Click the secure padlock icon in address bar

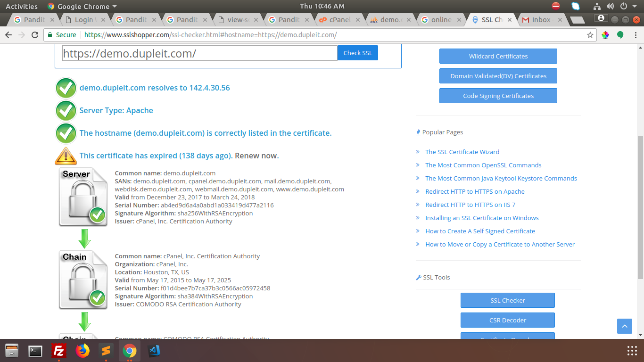click(x=50, y=35)
